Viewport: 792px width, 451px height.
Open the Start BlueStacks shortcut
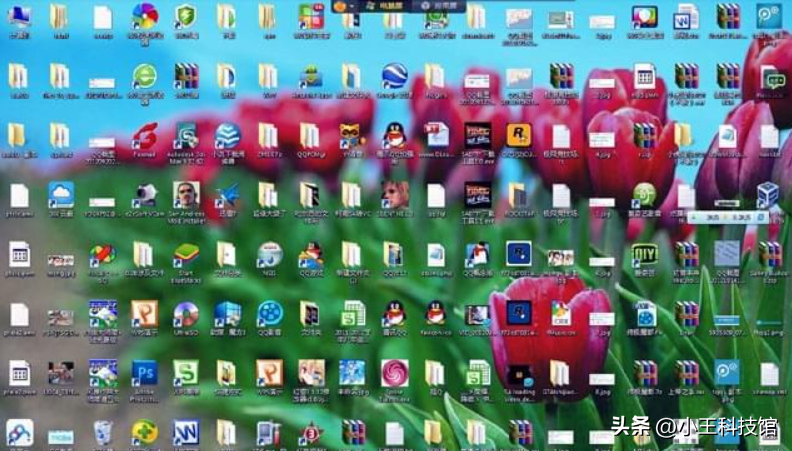click(186, 254)
